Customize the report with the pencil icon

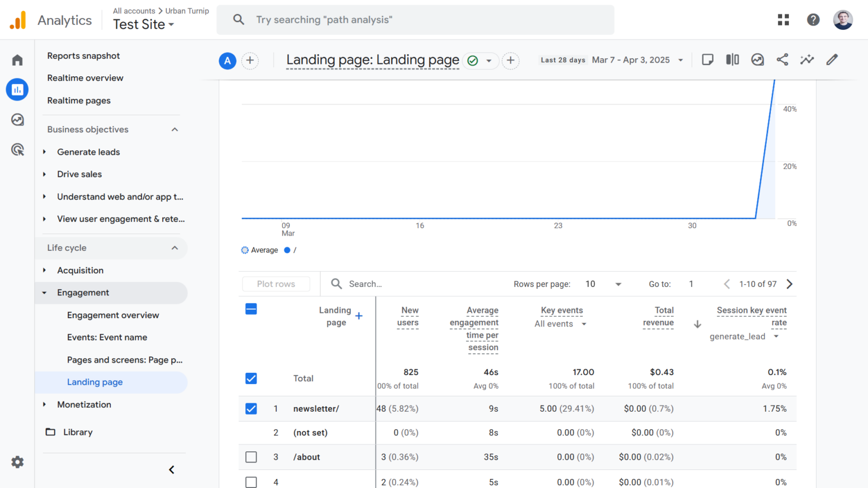point(832,59)
